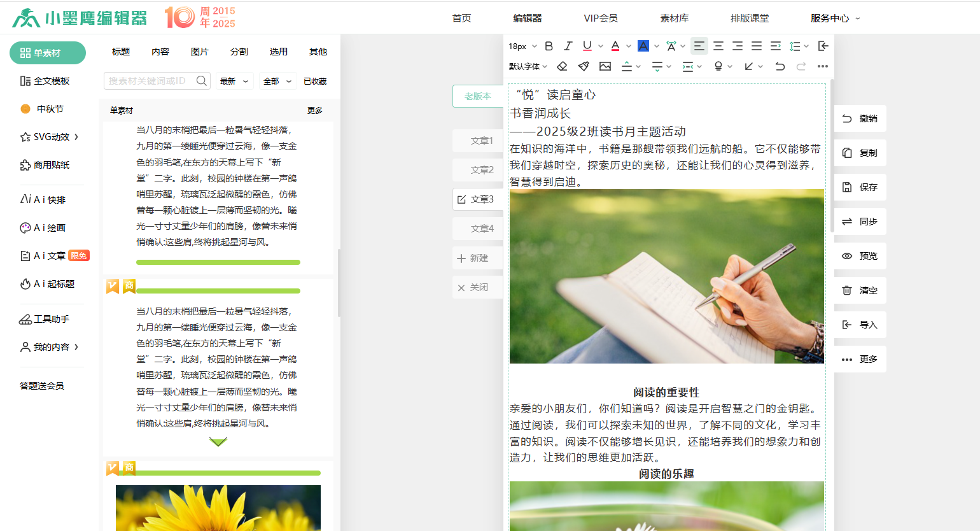Click the preview eye icon
The height and width of the screenshot is (531, 980).
847,256
